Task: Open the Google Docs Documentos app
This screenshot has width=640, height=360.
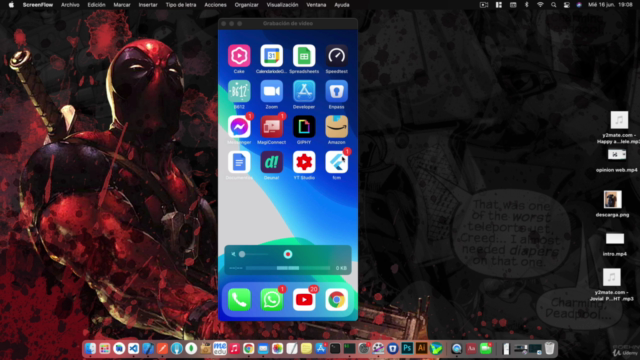Action: click(x=239, y=162)
